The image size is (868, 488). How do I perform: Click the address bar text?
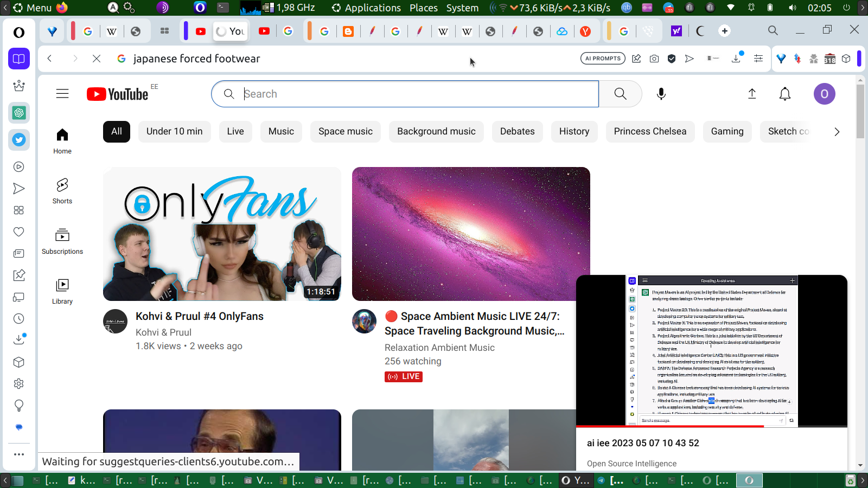(196, 59)
